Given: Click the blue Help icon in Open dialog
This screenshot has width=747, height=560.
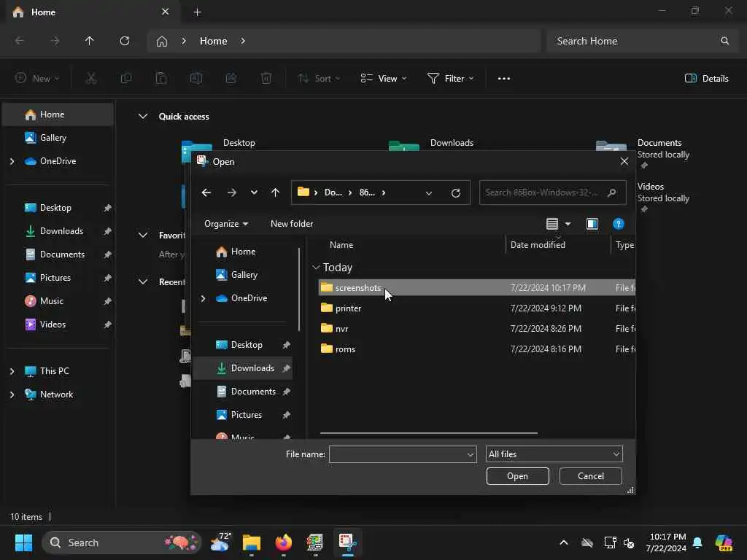Looking at the screenshot, I should [619, 224].
